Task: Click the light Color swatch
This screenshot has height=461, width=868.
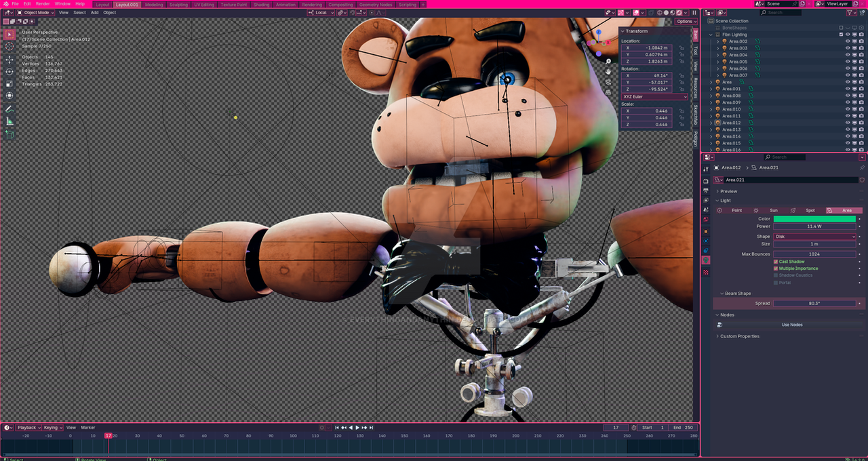Action: point(814,219)
